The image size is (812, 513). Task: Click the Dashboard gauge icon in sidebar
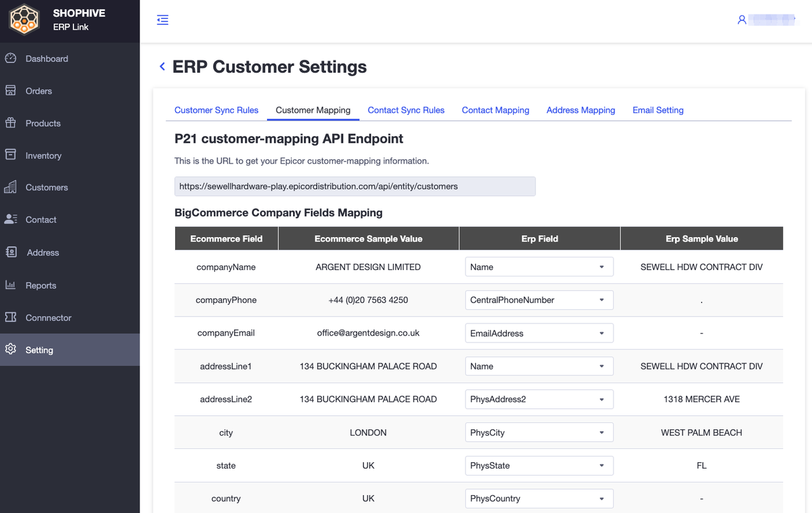[x=10, y=58]
